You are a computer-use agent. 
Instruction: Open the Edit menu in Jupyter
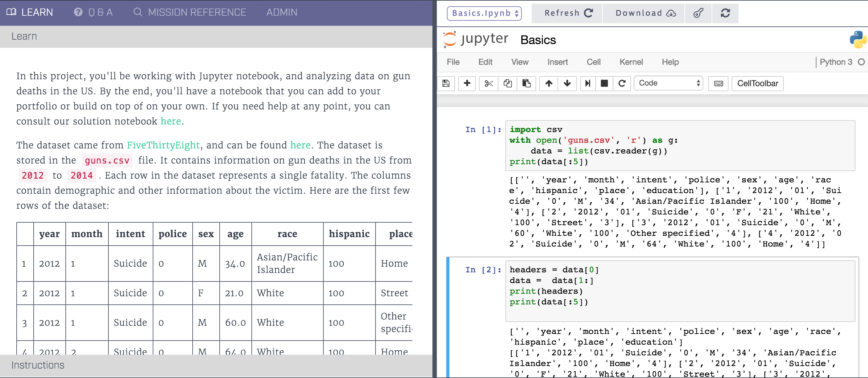pyautogui.click(x=485, y=62)
